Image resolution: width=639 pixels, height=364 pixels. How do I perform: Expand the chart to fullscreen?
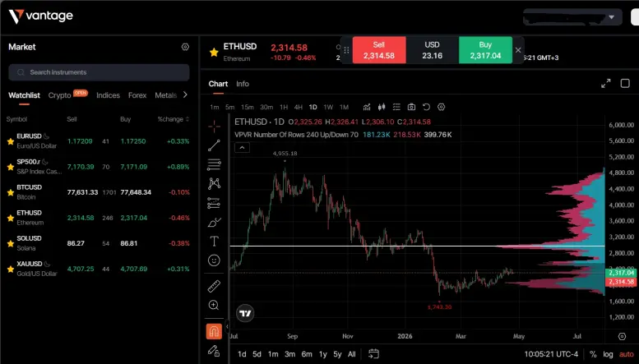606,84
